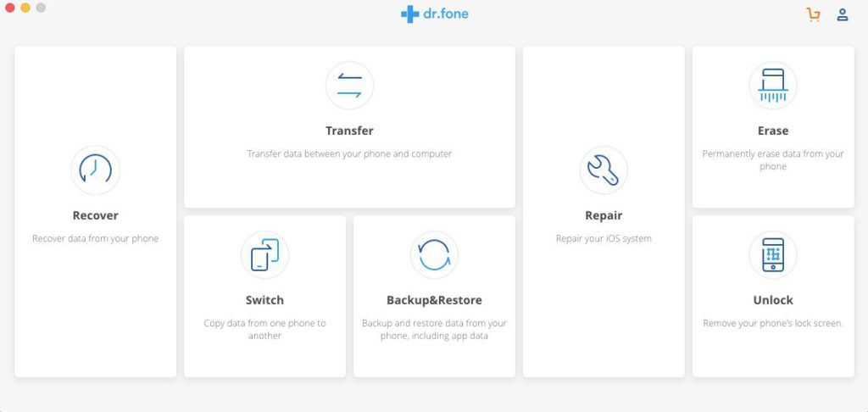Click 'Repair your iOS system' description
The image size is (868, 412).
tap(604, 239)
